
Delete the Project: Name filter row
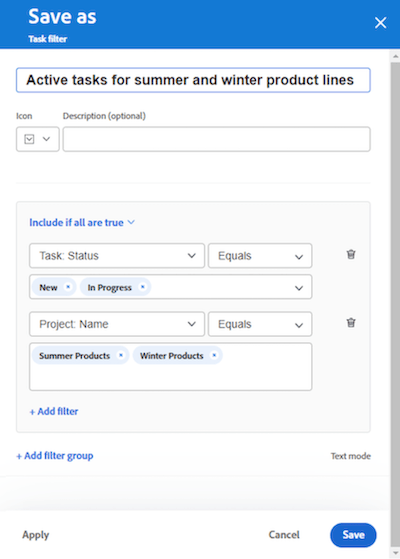coord(351,323)
